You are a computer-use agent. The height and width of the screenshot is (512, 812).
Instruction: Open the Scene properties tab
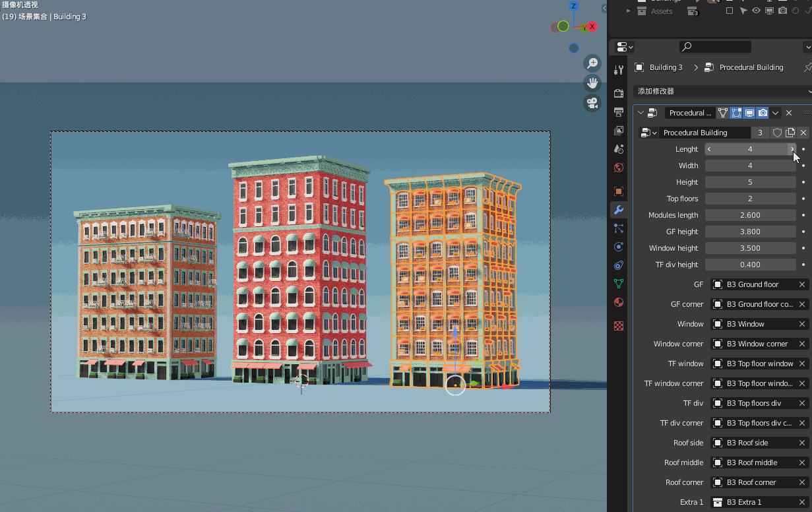pyautogui.click(x=619, y=148)
